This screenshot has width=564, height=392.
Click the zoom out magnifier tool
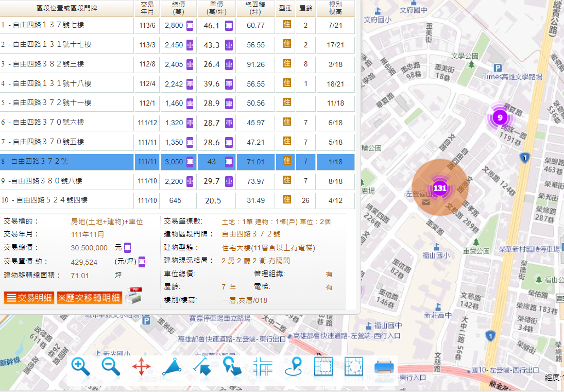click(x=111, y=367)
